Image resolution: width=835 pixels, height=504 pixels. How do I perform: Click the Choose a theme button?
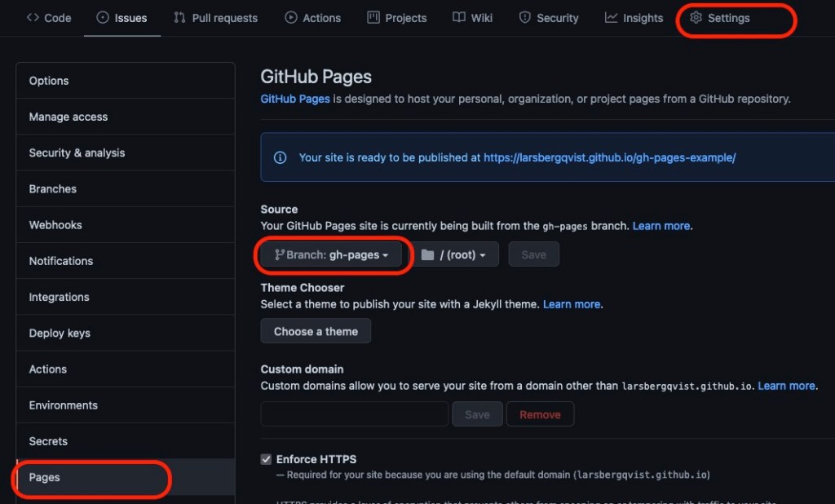(316, 331)
